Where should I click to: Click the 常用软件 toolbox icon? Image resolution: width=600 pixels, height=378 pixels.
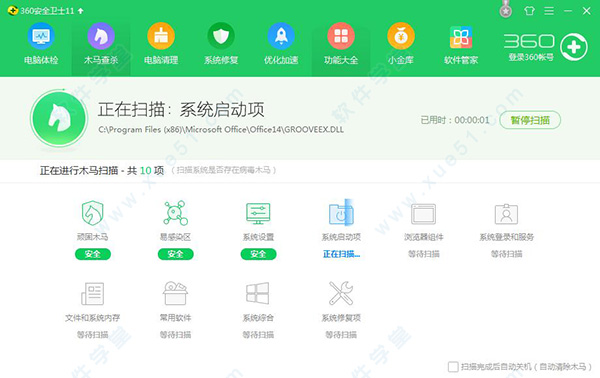click(175, 293)
